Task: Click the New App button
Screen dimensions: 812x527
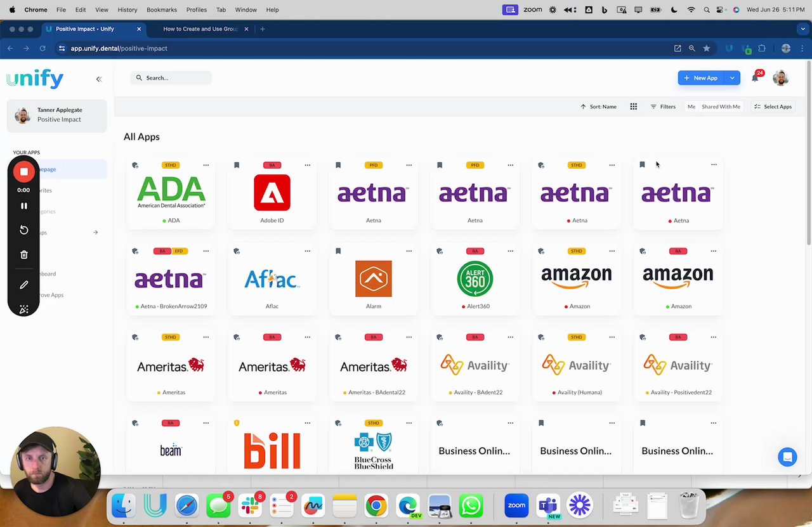Action: (701, 78)
